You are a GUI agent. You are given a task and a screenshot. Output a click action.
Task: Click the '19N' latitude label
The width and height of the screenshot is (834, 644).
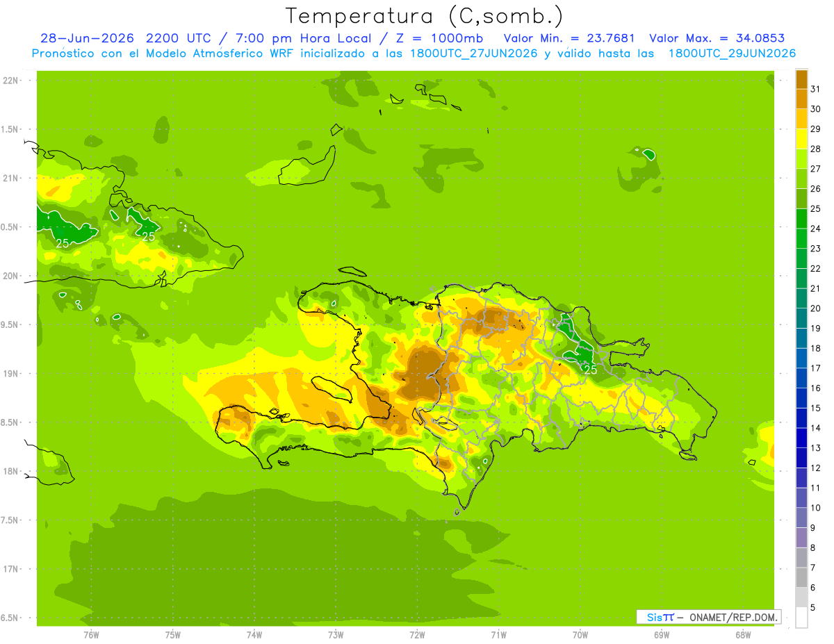pyautogui.click(x=10, y=374)
